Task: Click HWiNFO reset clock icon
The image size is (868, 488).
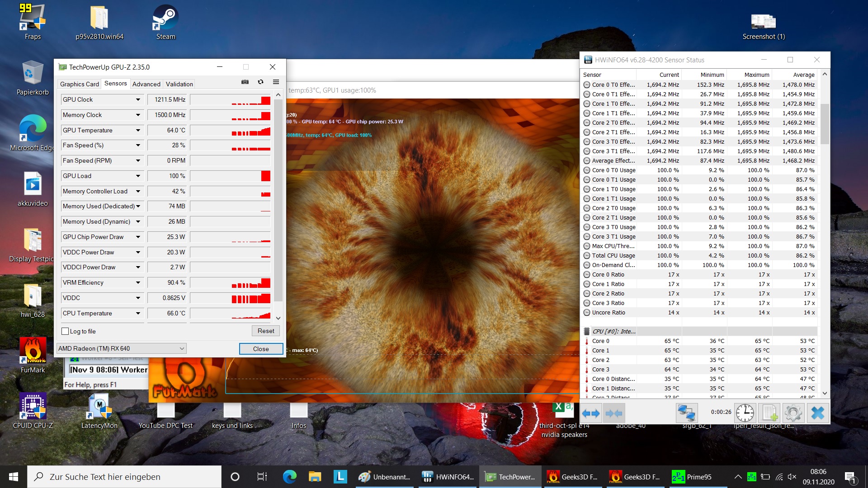Action: (x=745, y=413)
